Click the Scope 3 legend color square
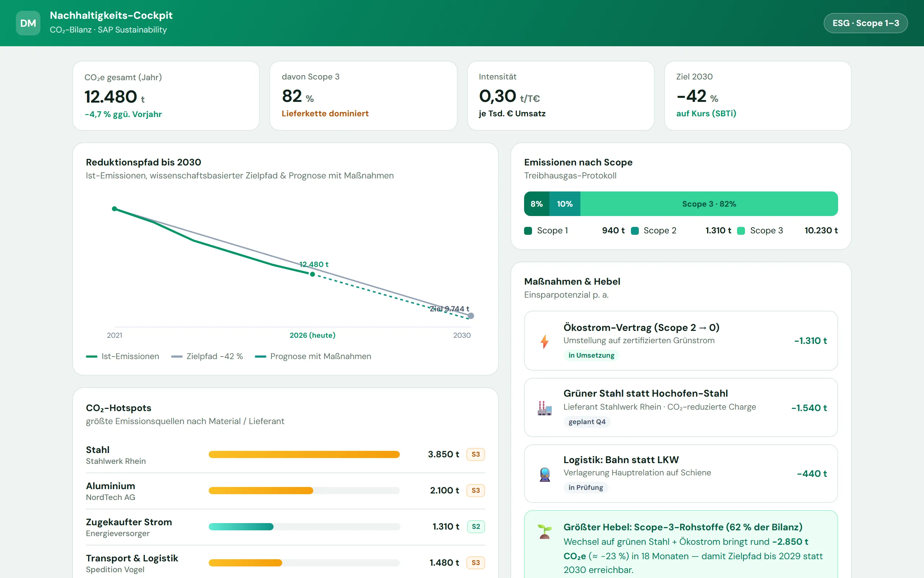 pos(741,230)
